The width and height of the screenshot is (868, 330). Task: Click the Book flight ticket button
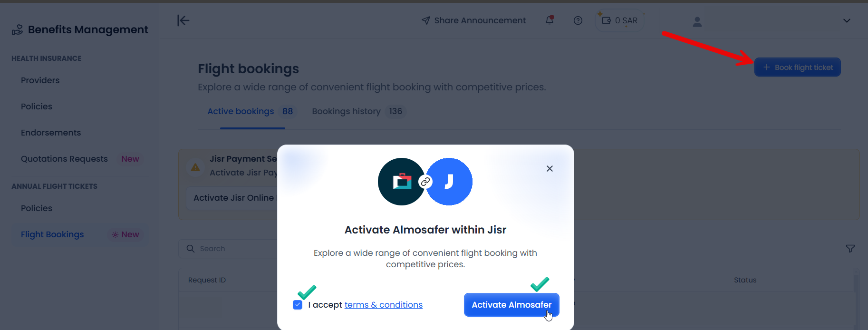coord(798,68)
